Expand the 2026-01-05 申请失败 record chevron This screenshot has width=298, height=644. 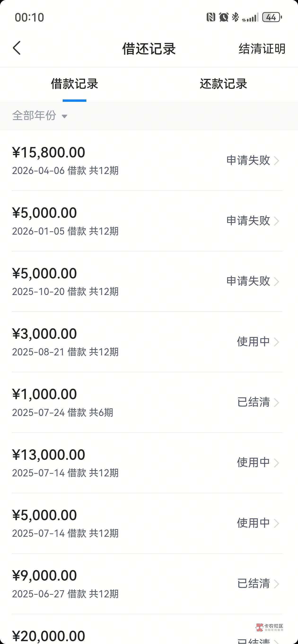(x=276, y=221)
